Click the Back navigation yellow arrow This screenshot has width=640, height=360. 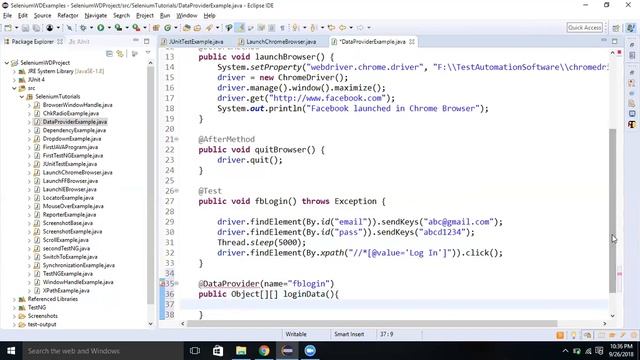[x=342, y=28]
